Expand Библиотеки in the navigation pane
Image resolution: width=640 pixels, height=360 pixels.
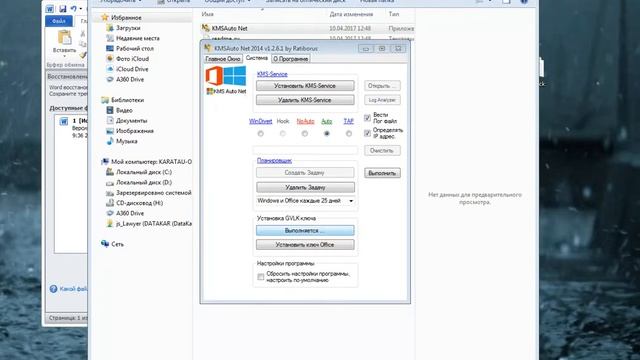(127, 100)
